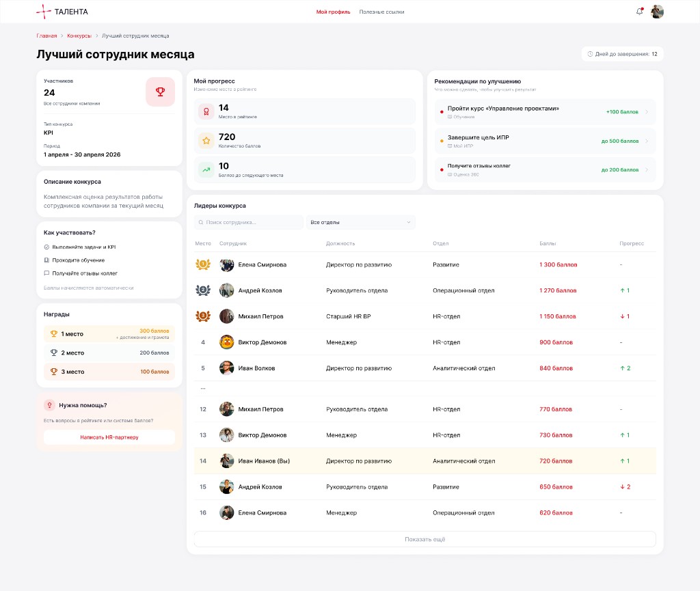
Task: Click Написать HR-партнеру button
Action: (x=109, y=437)
